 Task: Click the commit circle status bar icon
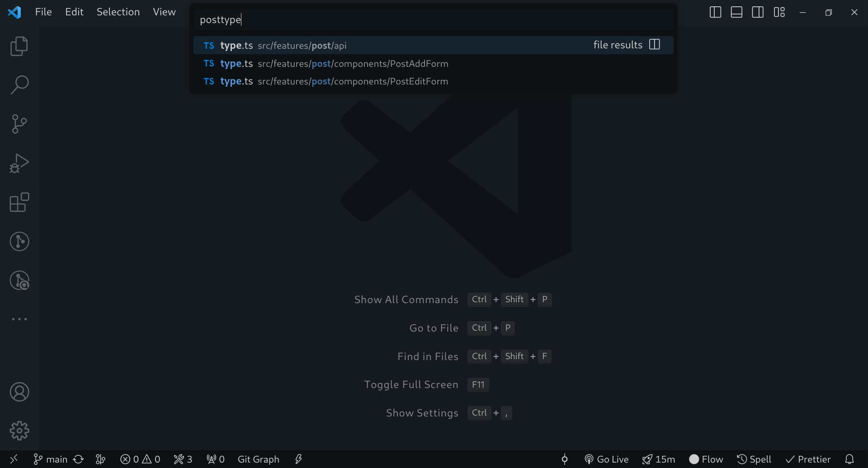pyautogui.click(x=565, y=459)
